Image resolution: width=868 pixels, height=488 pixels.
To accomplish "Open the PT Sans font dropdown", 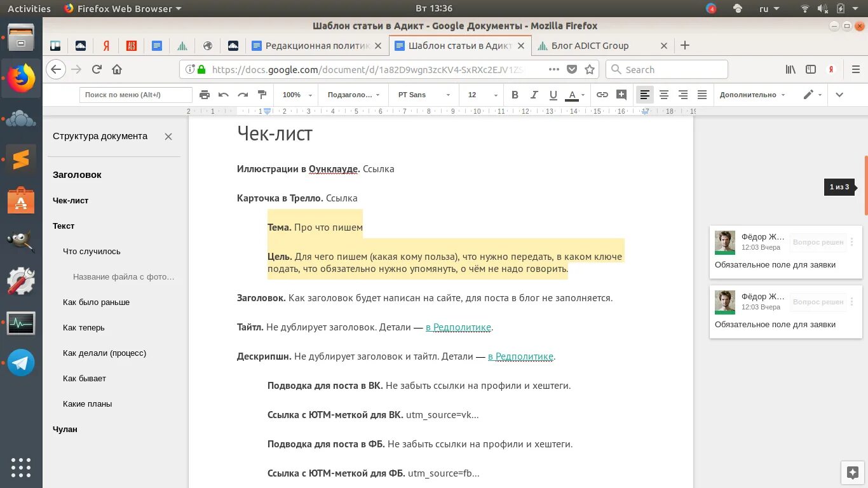I will click(x=424, y=95).
